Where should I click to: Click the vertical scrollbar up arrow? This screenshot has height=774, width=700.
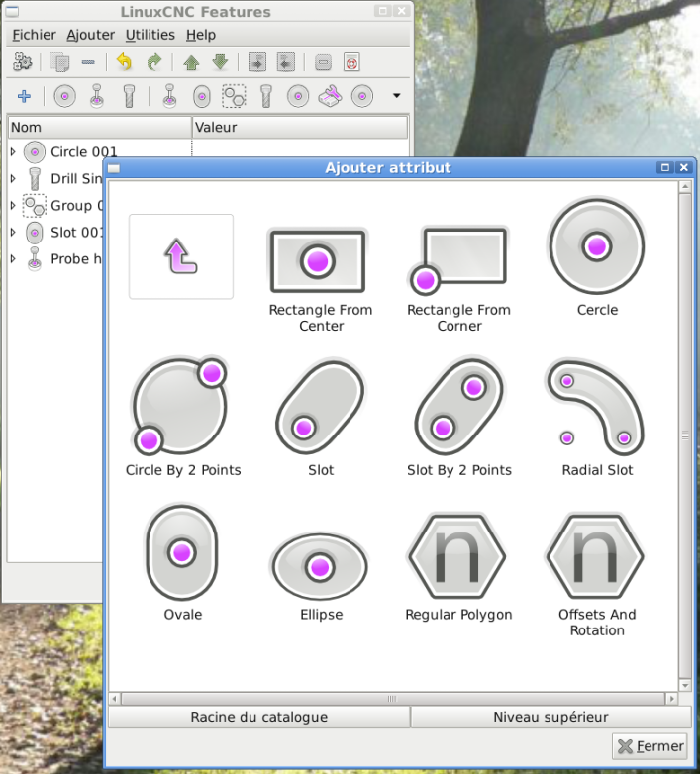coord(685,187)
